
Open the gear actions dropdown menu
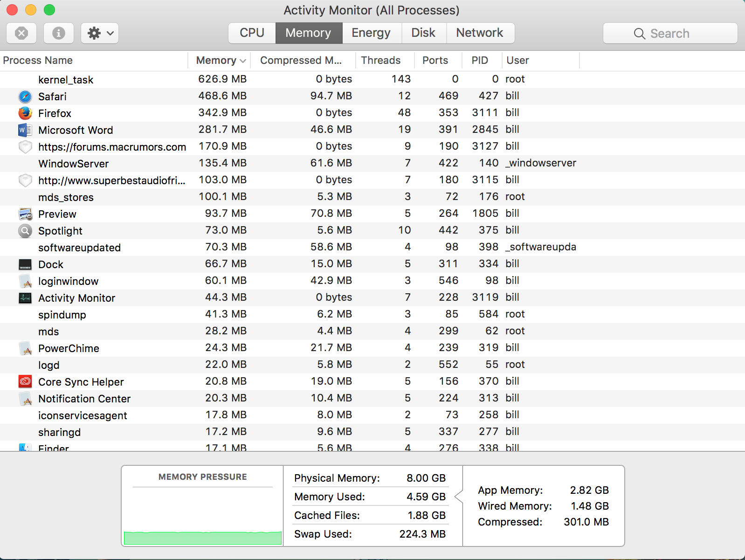point(100,33)
